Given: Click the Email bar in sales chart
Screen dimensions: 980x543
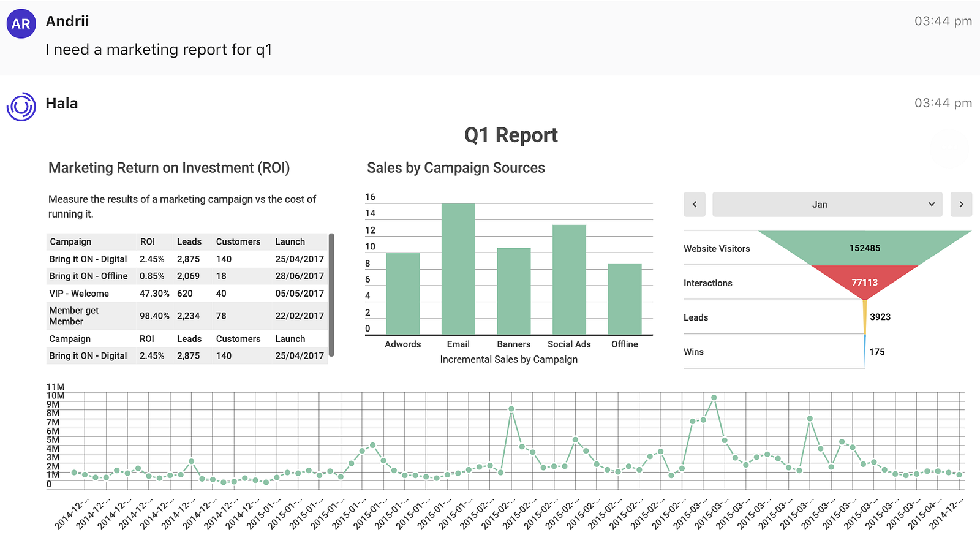Looking at the screenshot, I should [x=458, y=268].
